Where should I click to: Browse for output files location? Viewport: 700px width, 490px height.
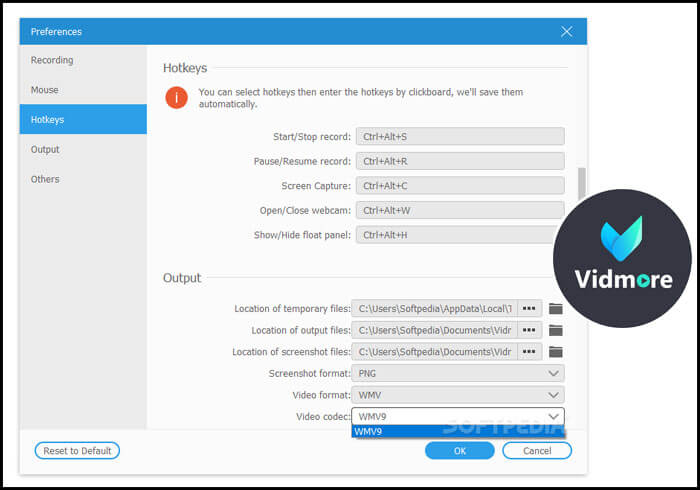click(529, 330)
